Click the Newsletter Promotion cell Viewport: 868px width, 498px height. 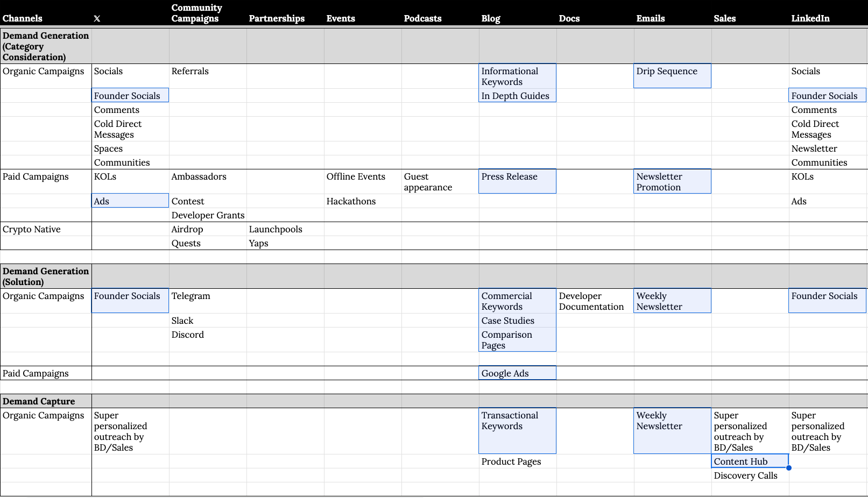673,182
